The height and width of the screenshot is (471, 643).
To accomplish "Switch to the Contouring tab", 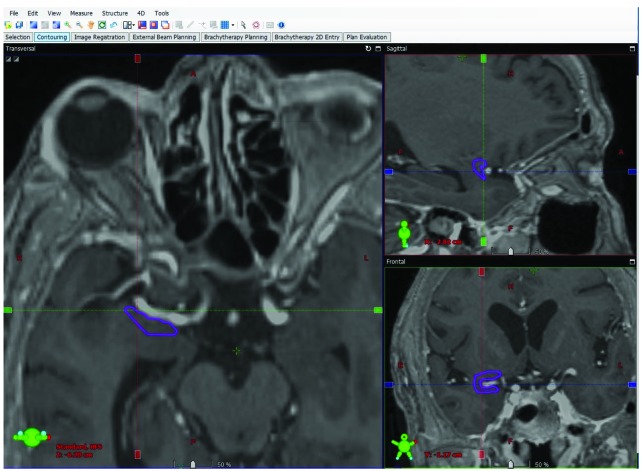I will coord(52,37).
